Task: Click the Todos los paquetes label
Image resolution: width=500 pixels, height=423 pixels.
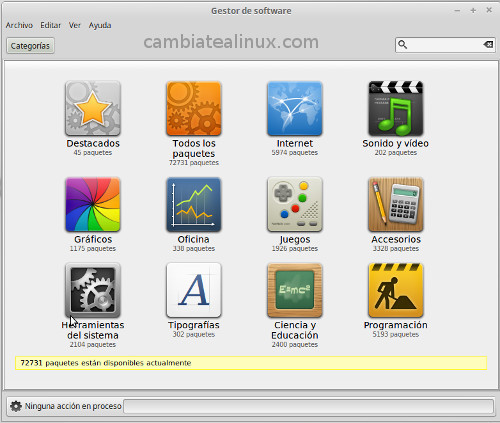Action: point(194,148)
